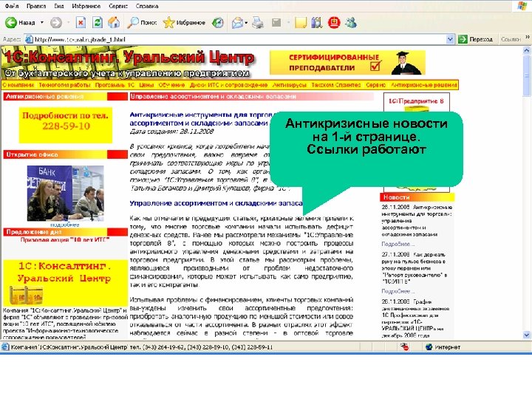Follow the подробнее link under the office photo

click(x=65, y=225)
